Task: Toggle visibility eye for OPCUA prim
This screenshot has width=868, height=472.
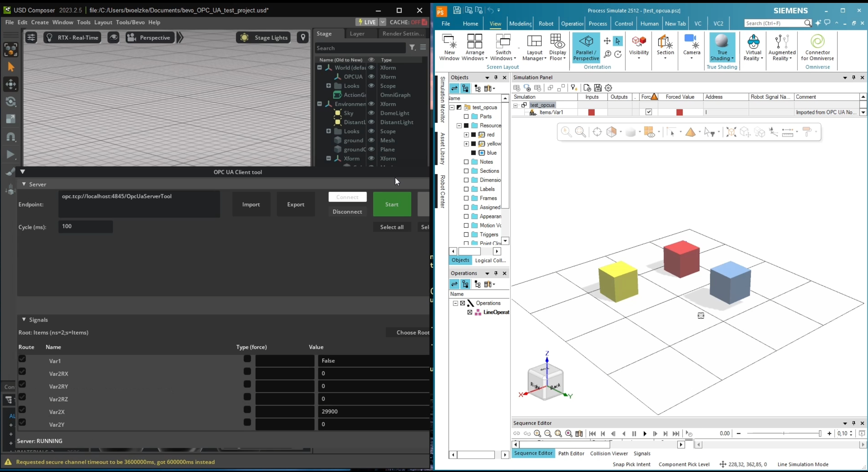Action: click(x=371, y=77)
